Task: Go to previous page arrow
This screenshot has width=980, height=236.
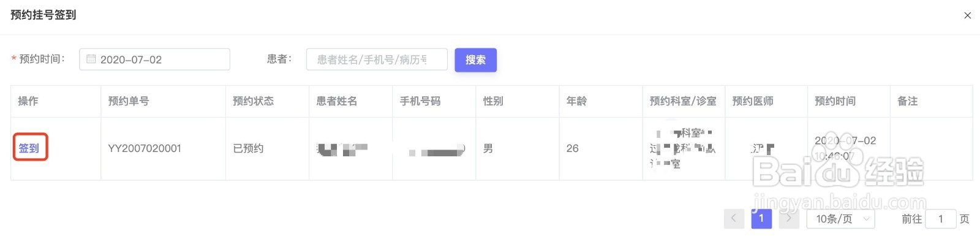Action: point(734,218)
